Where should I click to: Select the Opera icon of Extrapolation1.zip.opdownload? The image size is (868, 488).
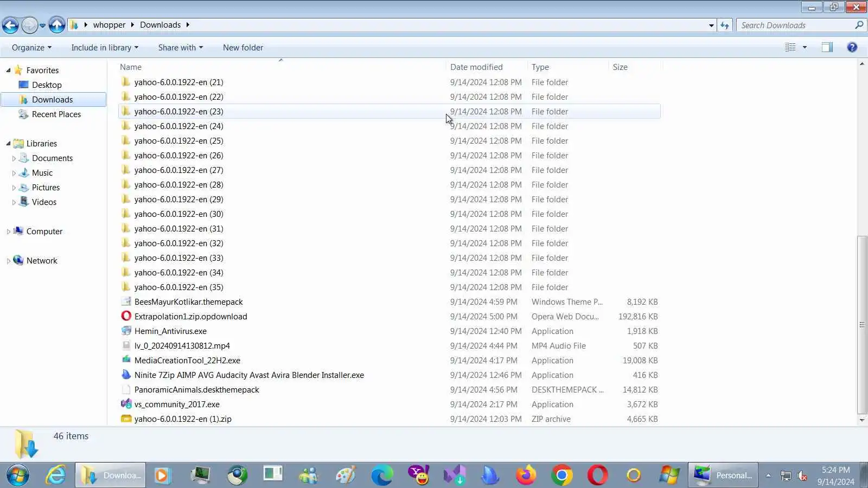point(126,316)
